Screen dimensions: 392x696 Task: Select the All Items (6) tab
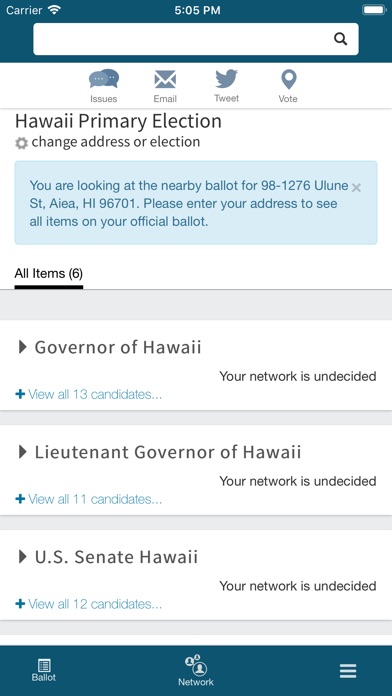point(49,273)
